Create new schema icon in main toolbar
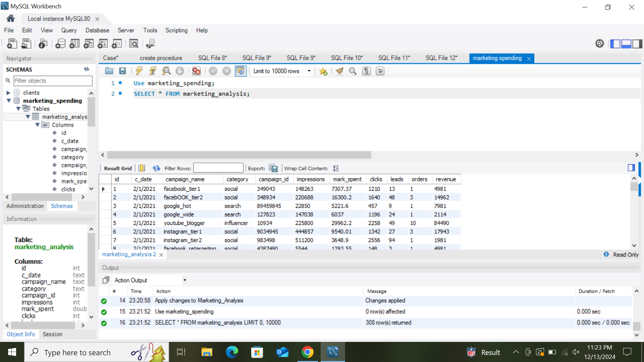Viewport: 644px width, 362px height. (x=60, y=44)
